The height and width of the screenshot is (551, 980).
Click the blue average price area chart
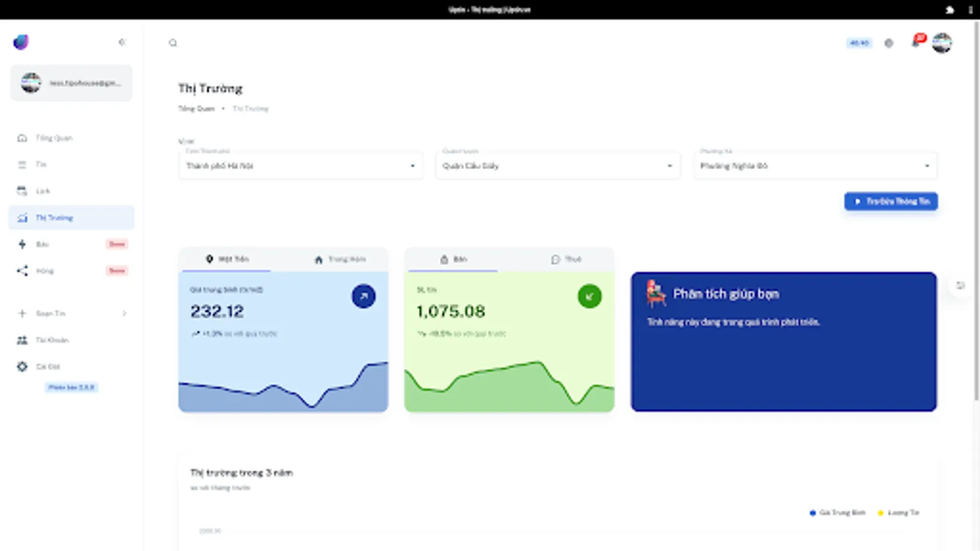[283, 386]
